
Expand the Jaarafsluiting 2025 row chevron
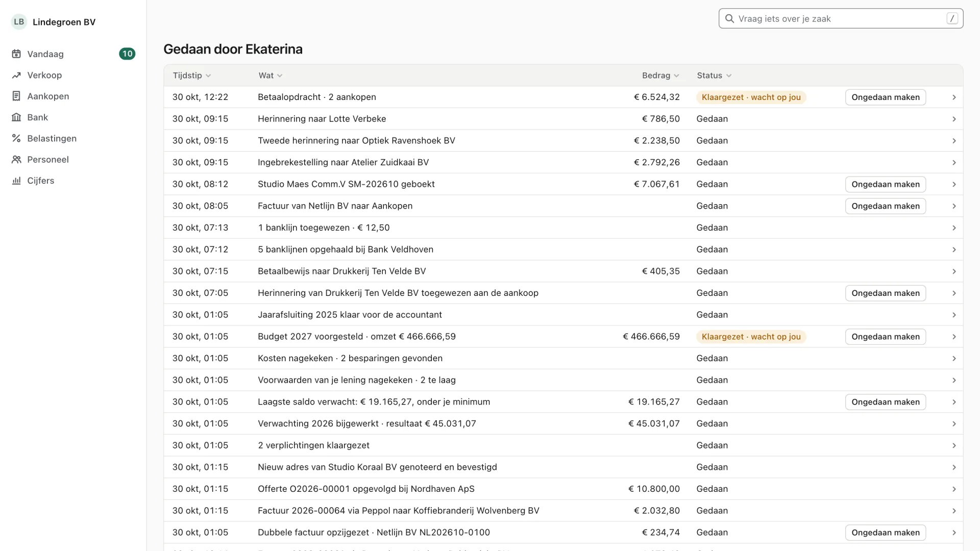pyautogui.click(x=954, y=315)
